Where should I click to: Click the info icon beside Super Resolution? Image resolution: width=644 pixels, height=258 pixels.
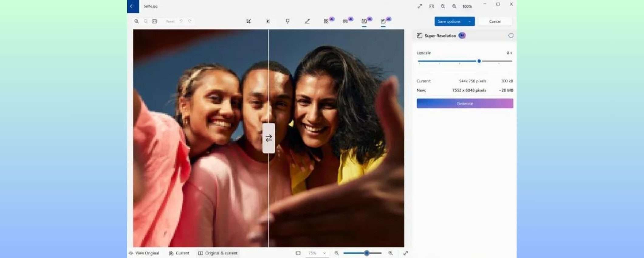point(511,36)
